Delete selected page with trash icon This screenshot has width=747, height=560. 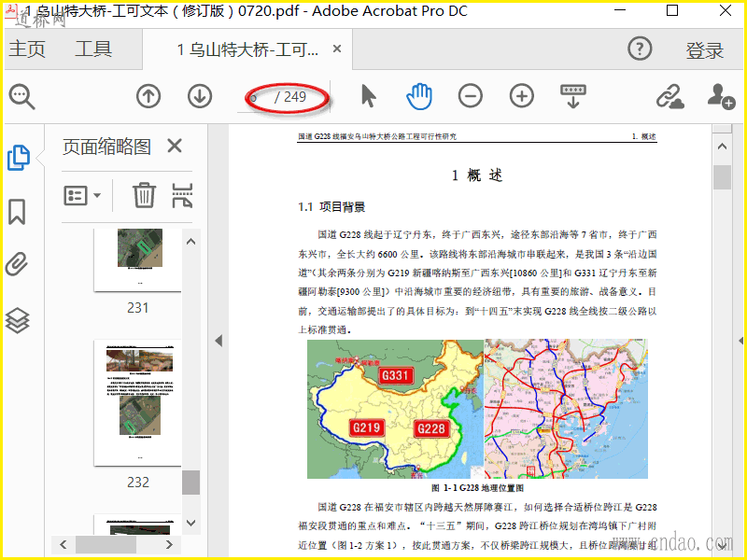click(x=144, y=195)
